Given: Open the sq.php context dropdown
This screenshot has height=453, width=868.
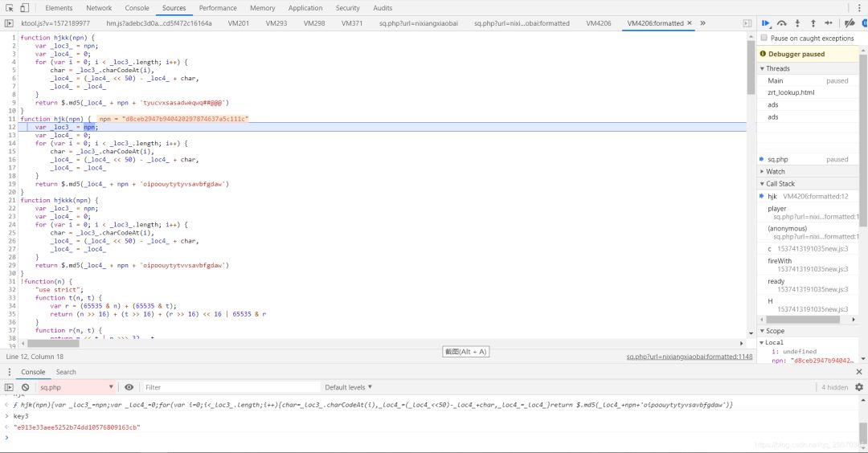Looking at the screenshot, I should tap(77, 387).
